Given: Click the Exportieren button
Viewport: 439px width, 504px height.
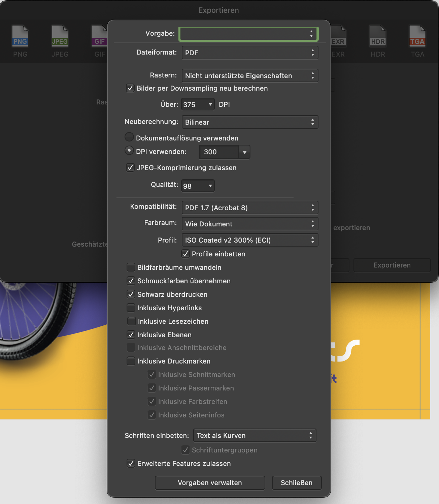Looking at the screenshot, I should (x=392, y=265).
